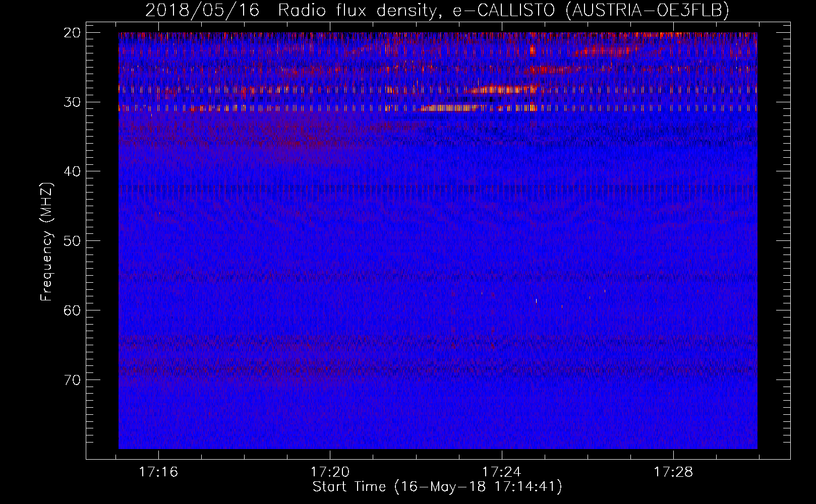Click the 17:16 time tick label
Image resolution: width=816 pixels, height=504 pixels.
click(x=158, y=472)
